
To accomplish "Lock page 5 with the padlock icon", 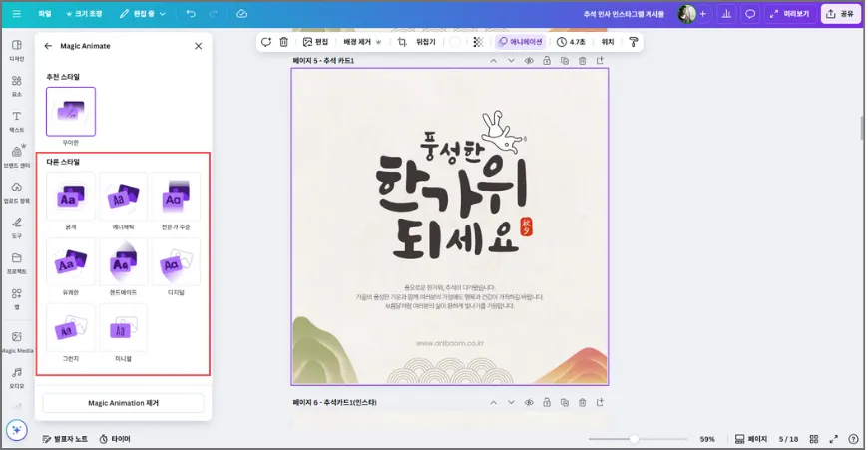I will pos(547,61).
